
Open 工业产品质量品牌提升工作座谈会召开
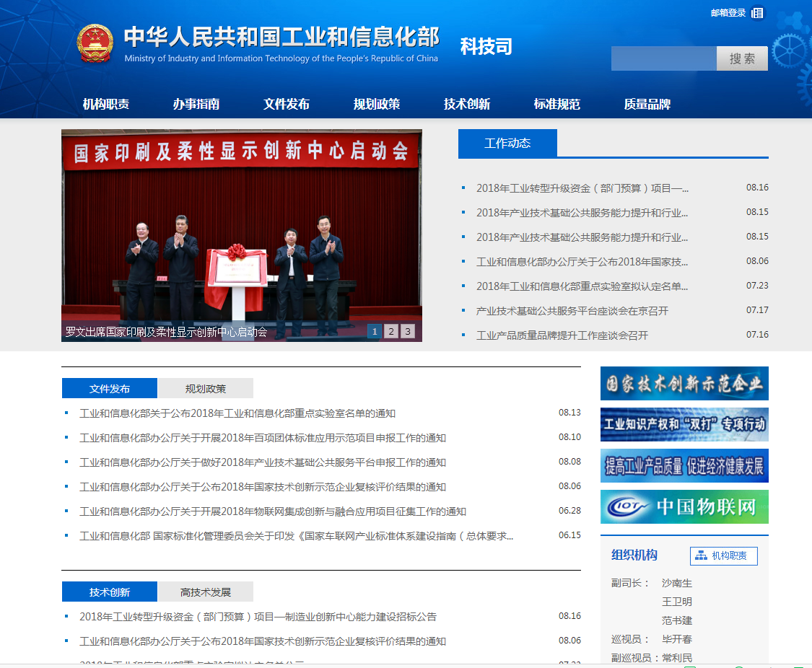pyautogui.click(x=562, y=335)
